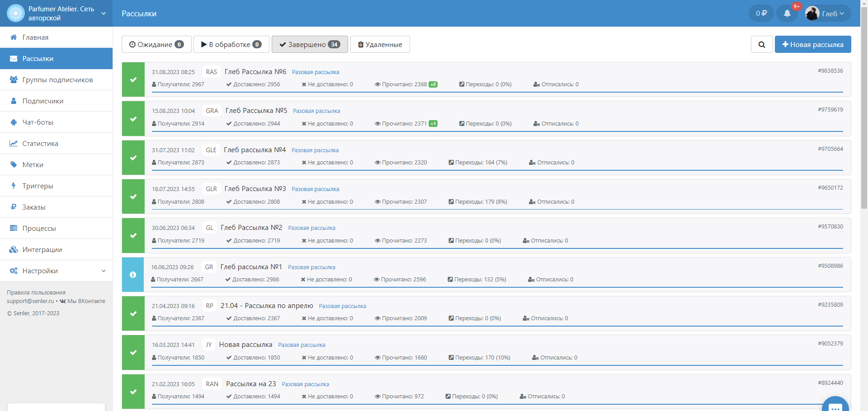The width and height of the screenshot is (868, 411).
Task: Click the Заказы ruble icon
Action: [x=14, y=207]
